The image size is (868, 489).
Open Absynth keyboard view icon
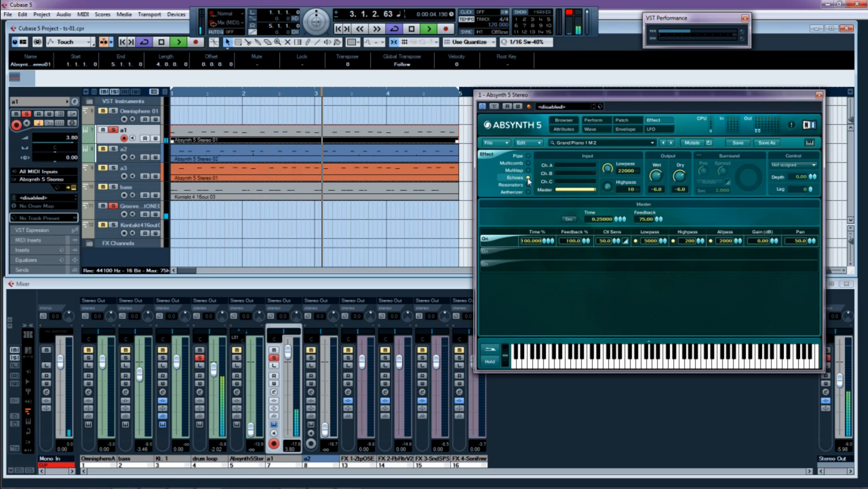click(x=810, y=142)
